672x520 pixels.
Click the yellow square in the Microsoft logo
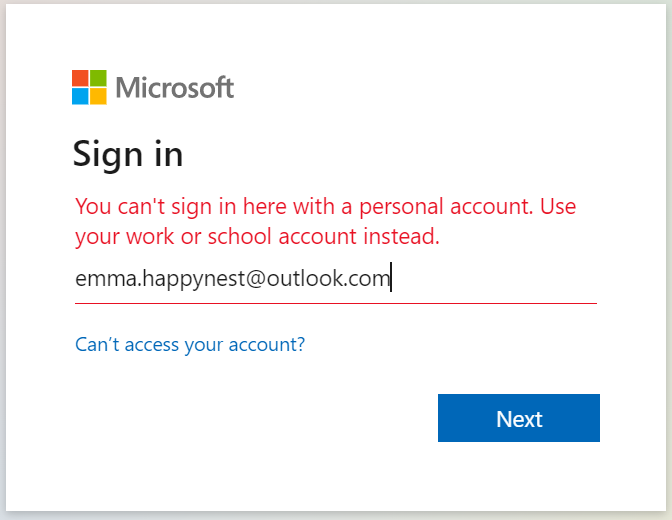[98, 96]
